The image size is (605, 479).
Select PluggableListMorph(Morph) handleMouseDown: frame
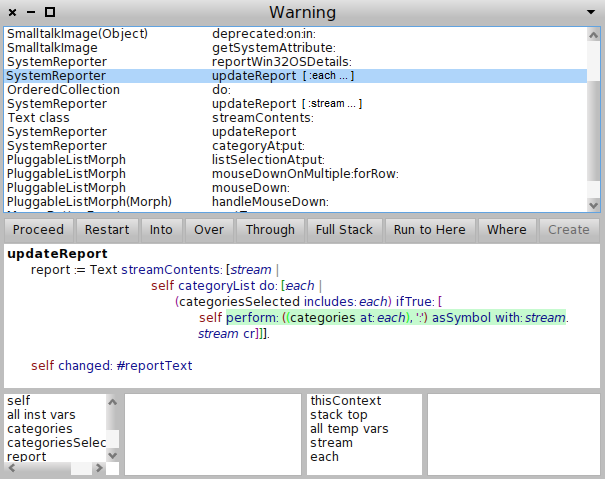coord(296,201)
